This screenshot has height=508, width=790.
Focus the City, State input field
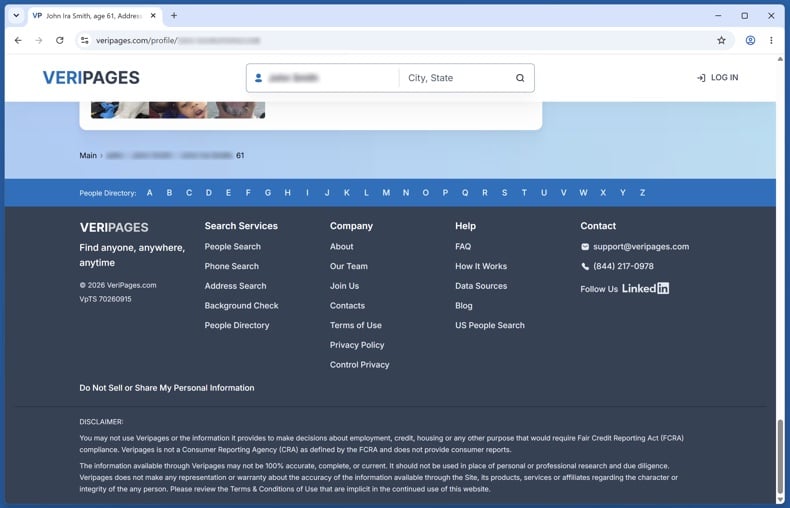[x=456, y=78]
